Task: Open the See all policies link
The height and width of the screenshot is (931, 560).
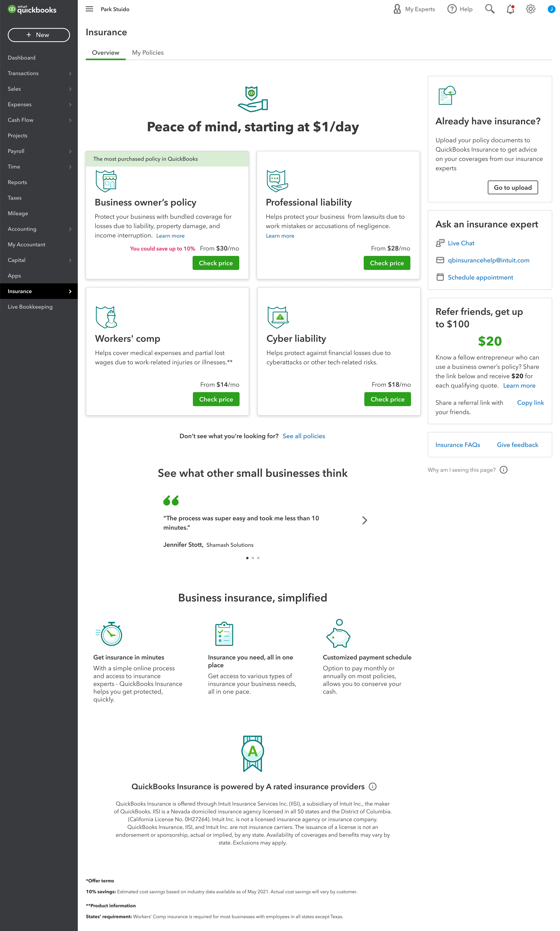Action: 304,436
